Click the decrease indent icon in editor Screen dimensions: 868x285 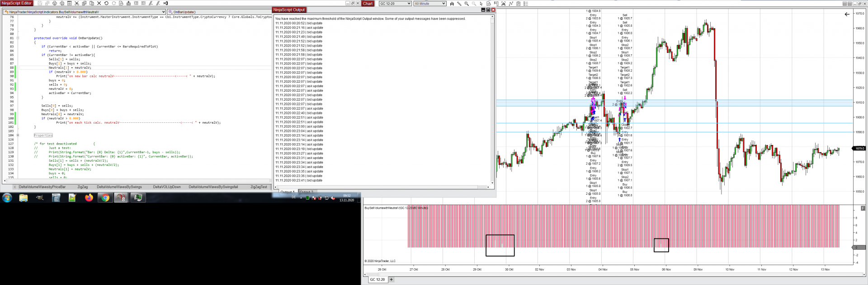pos(136,3)
